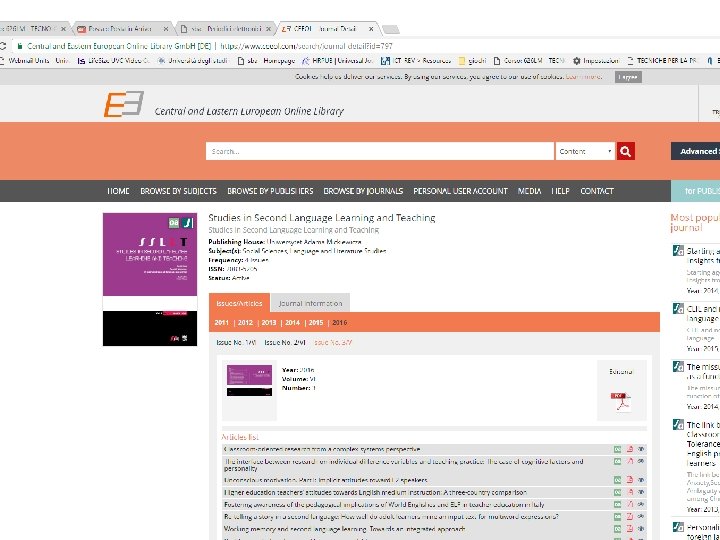The image size is (720, 540).
Task: Switch to Journal Information tab
Action: (310, 303)
